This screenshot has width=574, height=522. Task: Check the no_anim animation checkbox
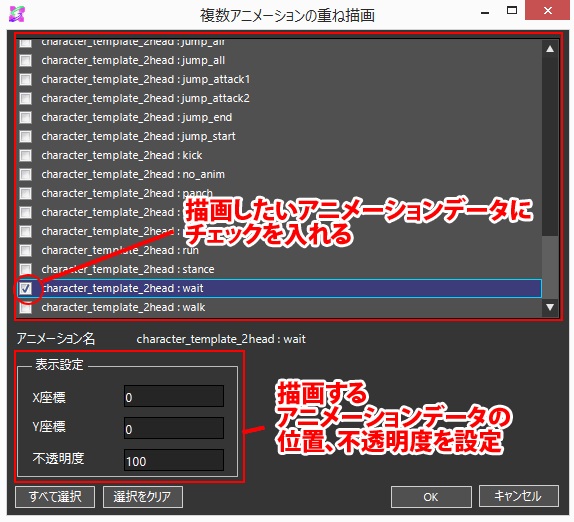point(26,175)
